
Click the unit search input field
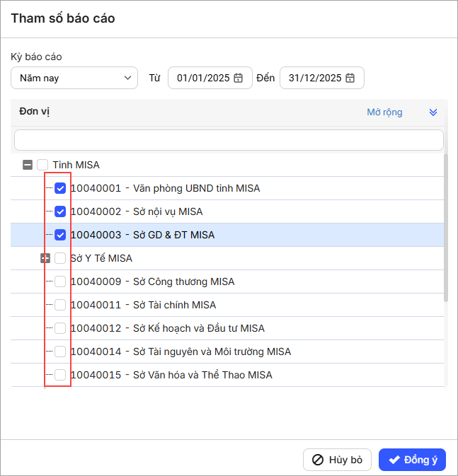point(229,139)
